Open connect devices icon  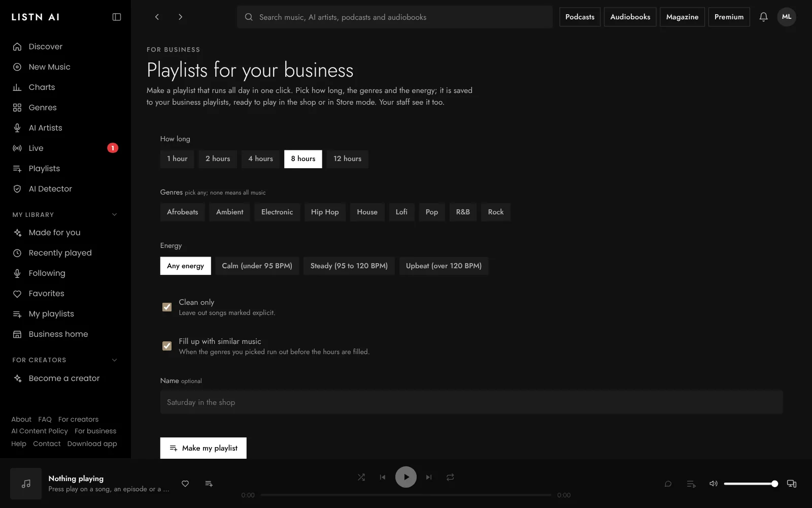[x=791, y=484]
